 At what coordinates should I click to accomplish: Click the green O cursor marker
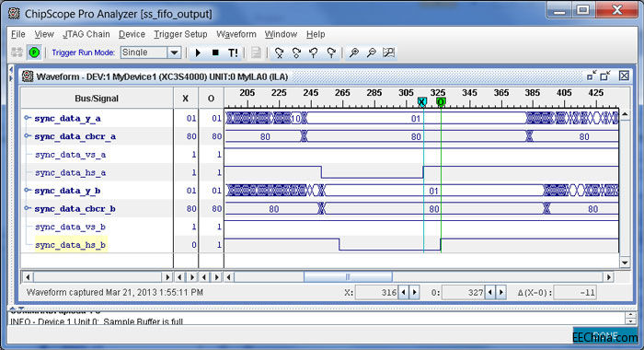click(441, 101)
